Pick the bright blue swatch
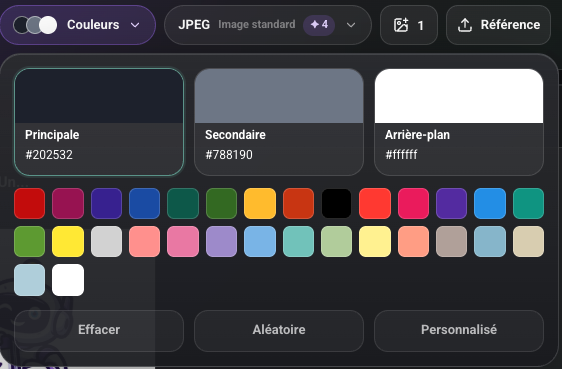The width and height of the screenshot is (562, 369). 490,203
